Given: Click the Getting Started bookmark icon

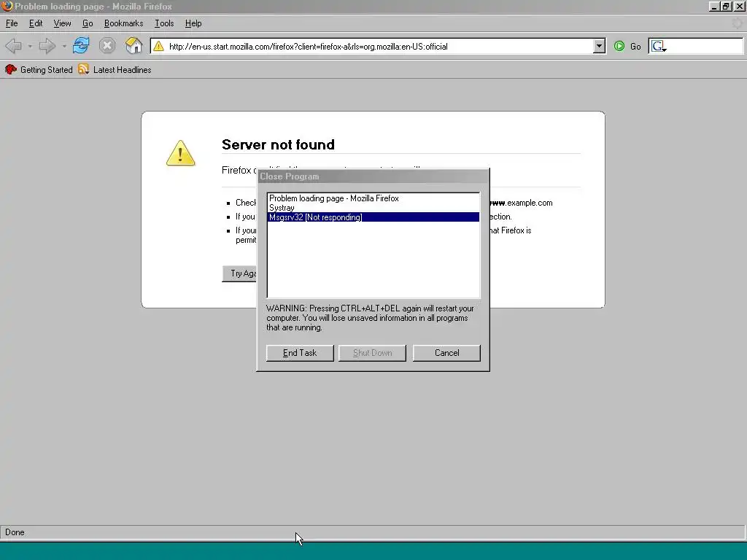Looking at the screenshot, I should tap(10, 69).
